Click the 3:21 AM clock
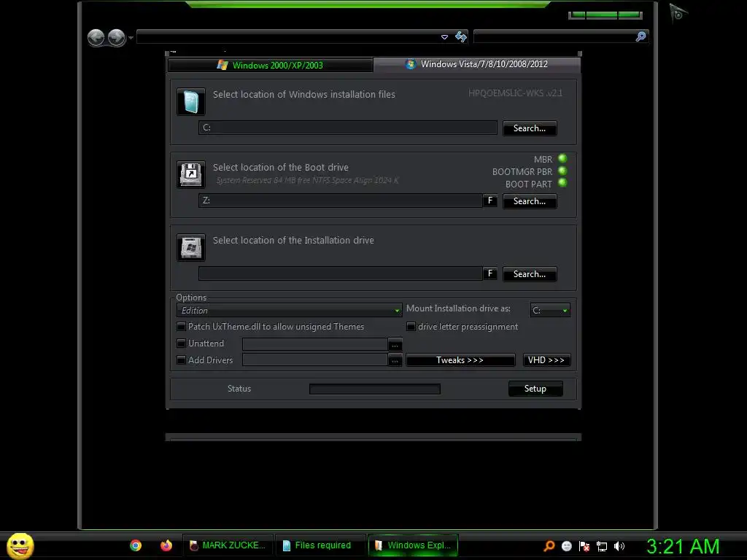747x560 pixels. pyautogui.click(x=683, y=546)
